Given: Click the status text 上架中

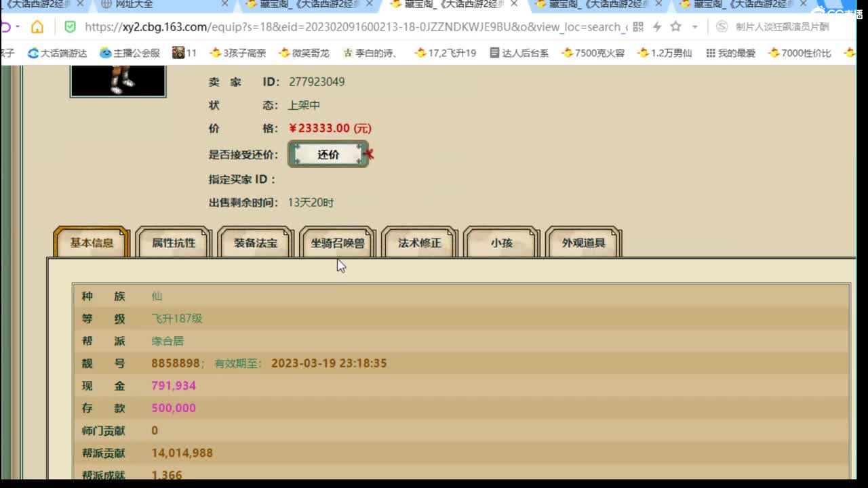Looking at the screenshot, I should pos(304,105).
